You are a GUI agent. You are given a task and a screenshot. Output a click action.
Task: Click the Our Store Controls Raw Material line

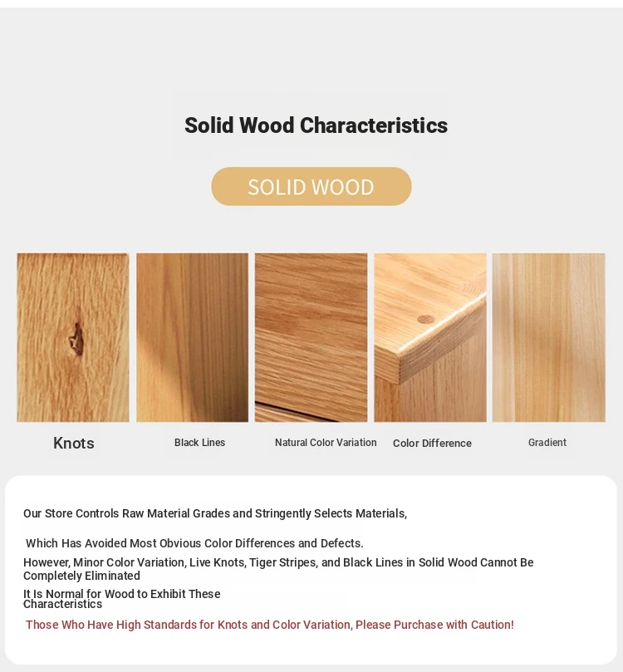click(215, 513)
